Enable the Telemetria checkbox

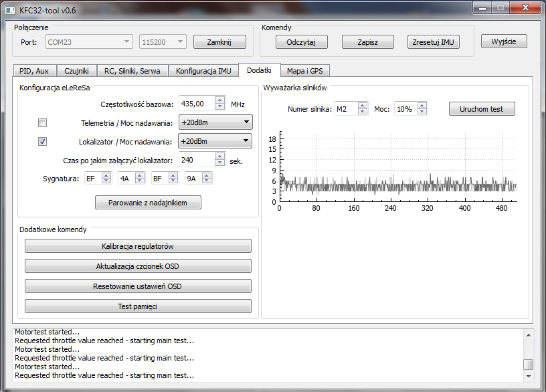coord(43,122)
